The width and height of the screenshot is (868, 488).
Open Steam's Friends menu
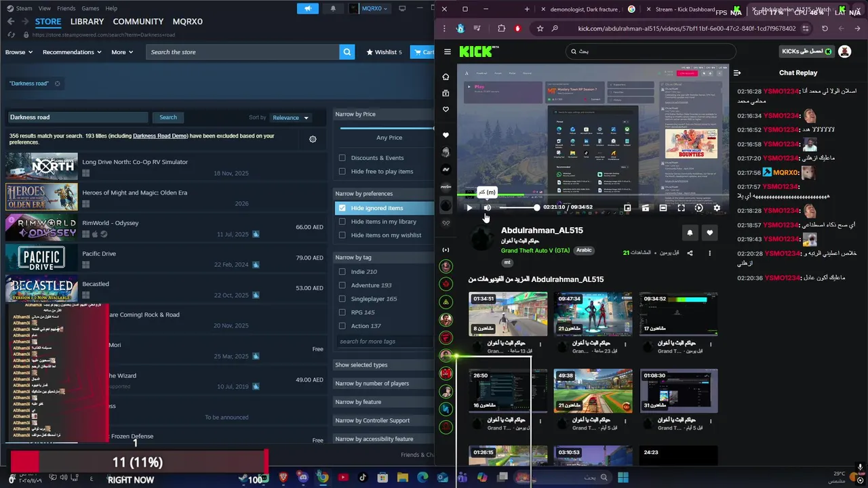point(66,8)
